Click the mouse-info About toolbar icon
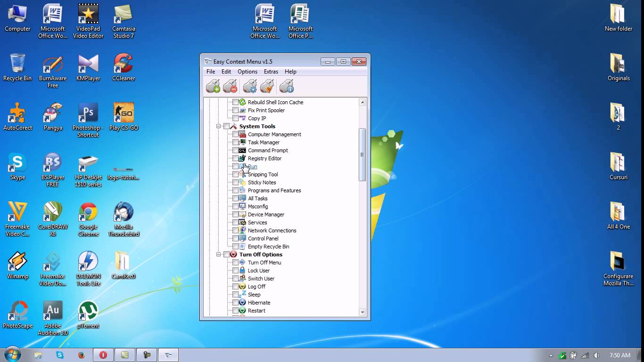Viewport: 644px width, 362px height. point(287,86)
